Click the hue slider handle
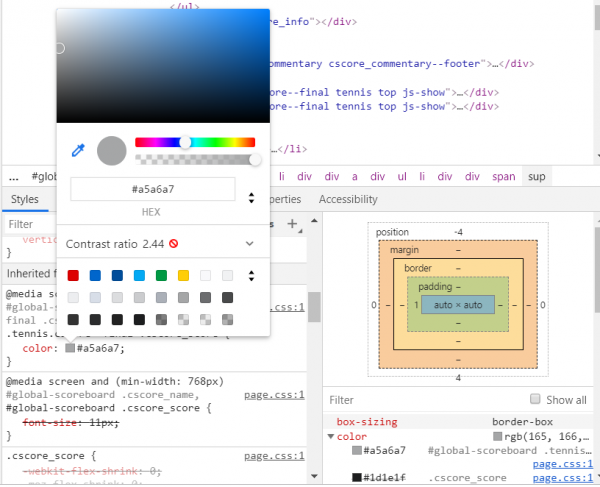The height and width of the screenshot is (487, 600). (x=185, y=142)
